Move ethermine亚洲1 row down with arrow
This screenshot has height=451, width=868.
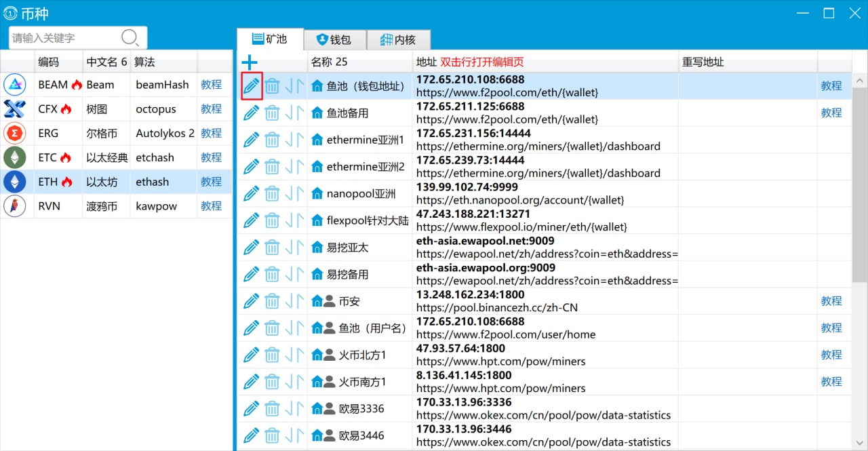(x=289, y=140)
